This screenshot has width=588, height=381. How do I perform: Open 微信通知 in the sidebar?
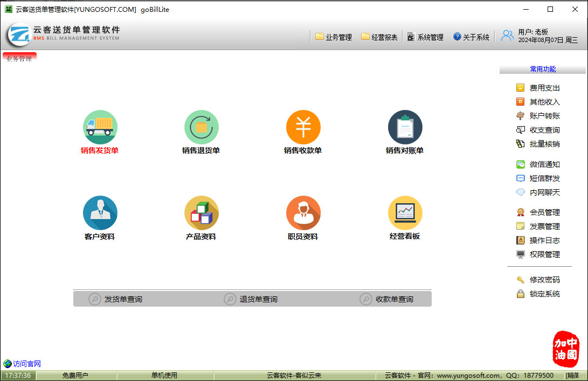pyautogui.click(x=539, y=164)
